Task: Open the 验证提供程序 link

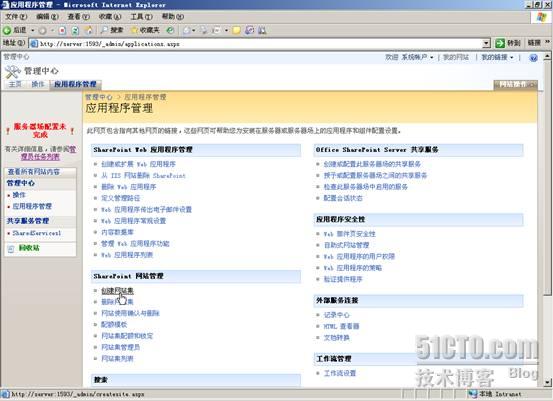Action: tap(343, 279)
